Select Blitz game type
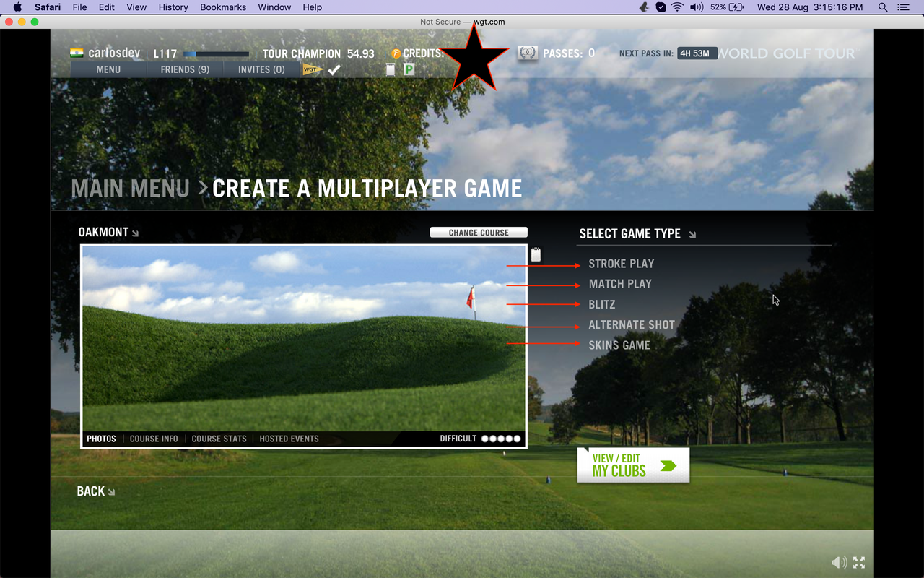The image size is (924, 578). (x=602, y=305)
